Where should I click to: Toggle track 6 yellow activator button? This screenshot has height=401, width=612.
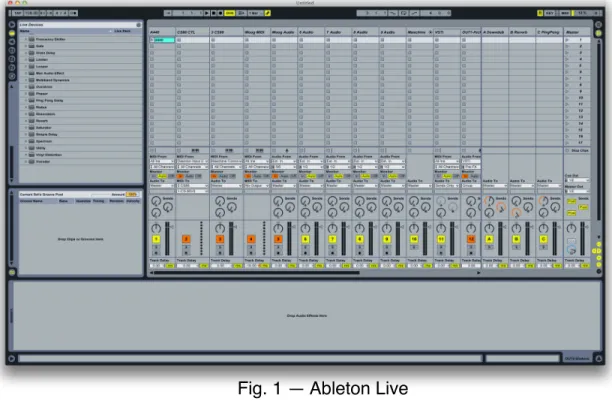[x=305, y=239]
